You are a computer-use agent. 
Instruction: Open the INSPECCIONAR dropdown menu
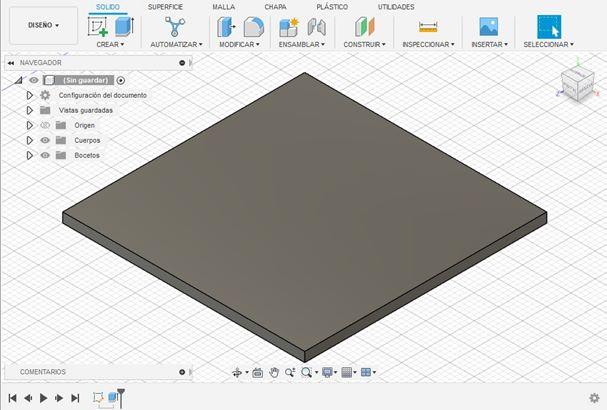(428, 45)
